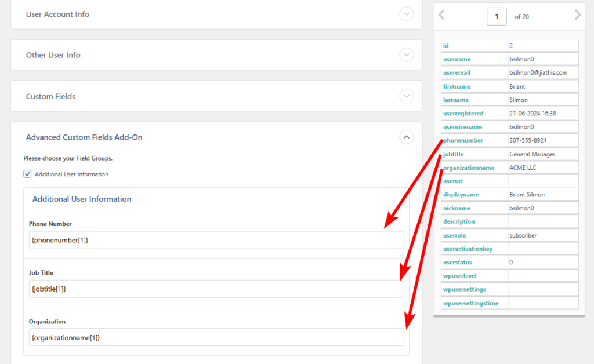
Task: Expand the Custom Fields section
Action: pyautogui.click(x=407, y=96)
